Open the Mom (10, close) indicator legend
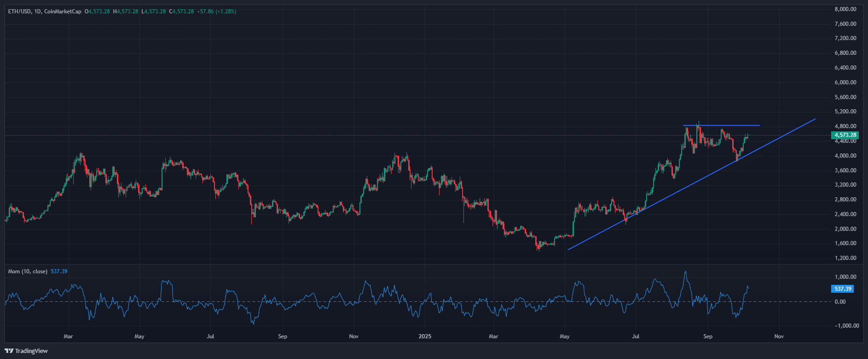868x359 pixels. tap(28, 271)
